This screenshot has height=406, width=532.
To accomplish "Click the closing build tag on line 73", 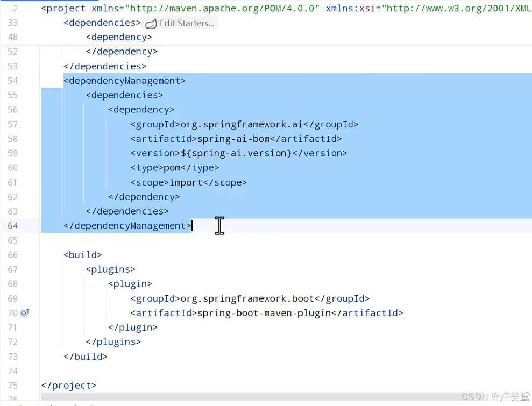I will [86, 357].
